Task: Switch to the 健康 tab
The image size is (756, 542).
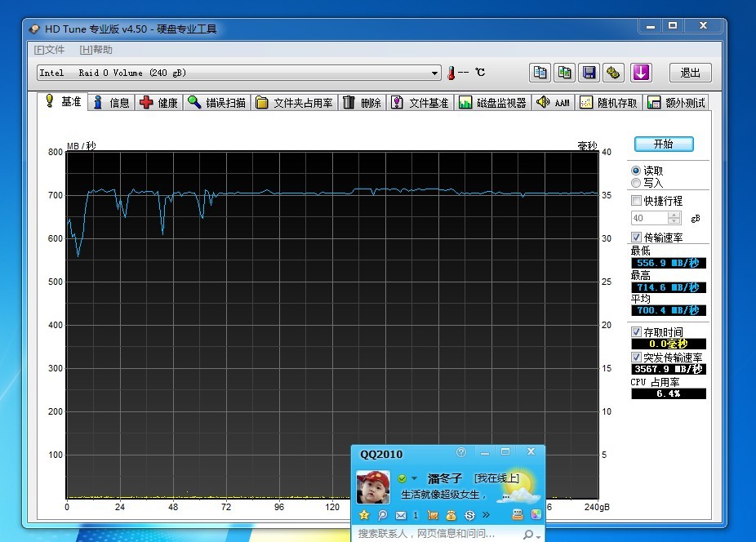Action: (158, 103)
